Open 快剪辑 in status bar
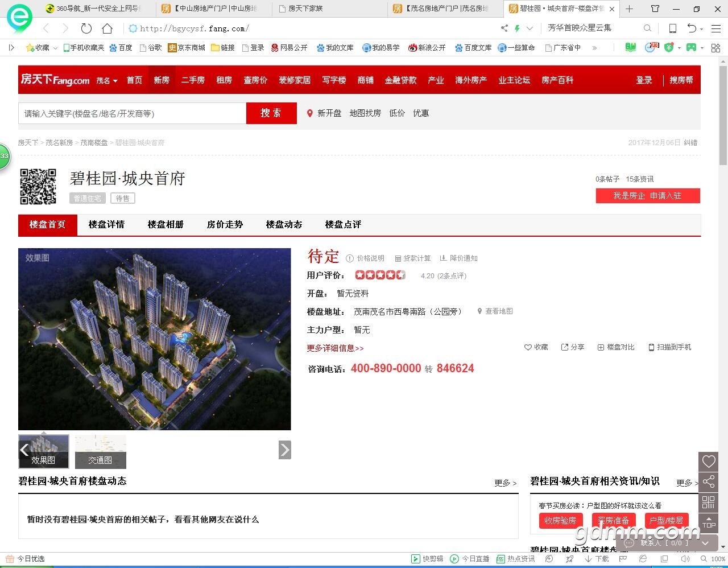Viewport: 728px width, 568px height. click(427, 559)
